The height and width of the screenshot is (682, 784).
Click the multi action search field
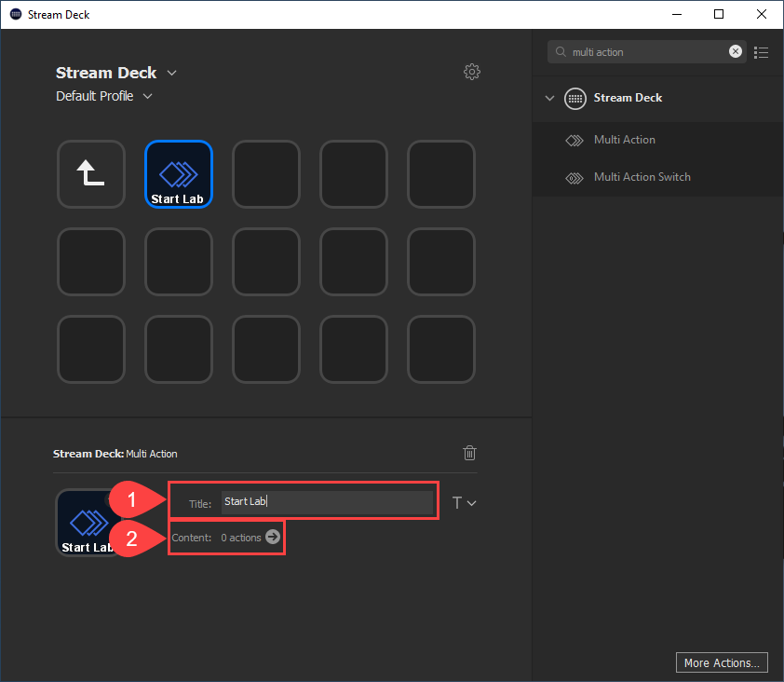click(x=647, y=51)
